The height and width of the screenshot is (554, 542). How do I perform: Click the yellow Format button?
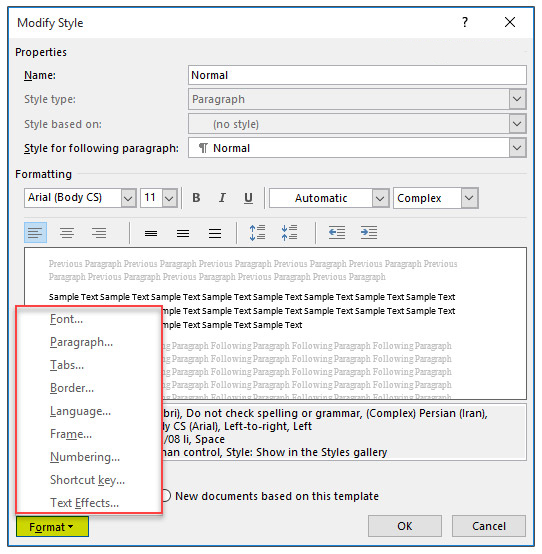52,527
